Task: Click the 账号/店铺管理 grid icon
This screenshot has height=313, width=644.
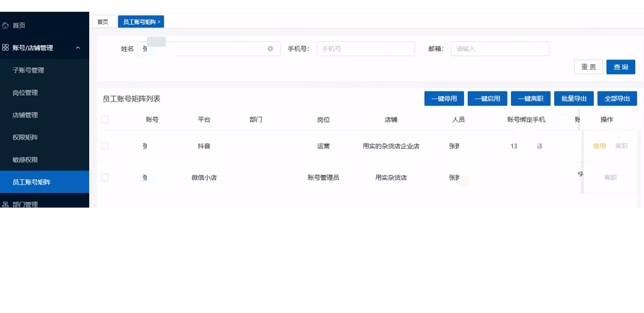Action: tap(6, 48)
